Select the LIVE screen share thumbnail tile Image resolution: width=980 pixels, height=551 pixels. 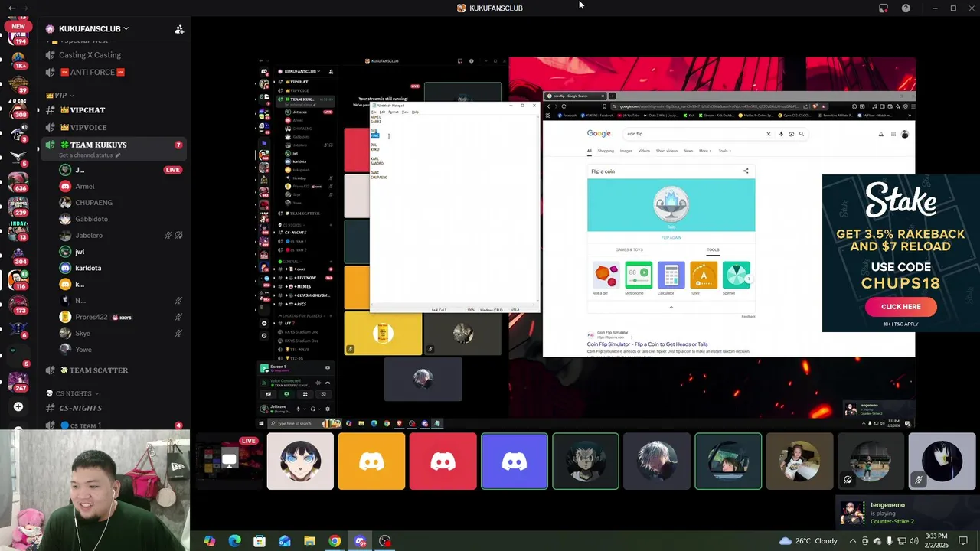(x=228, y=461)
